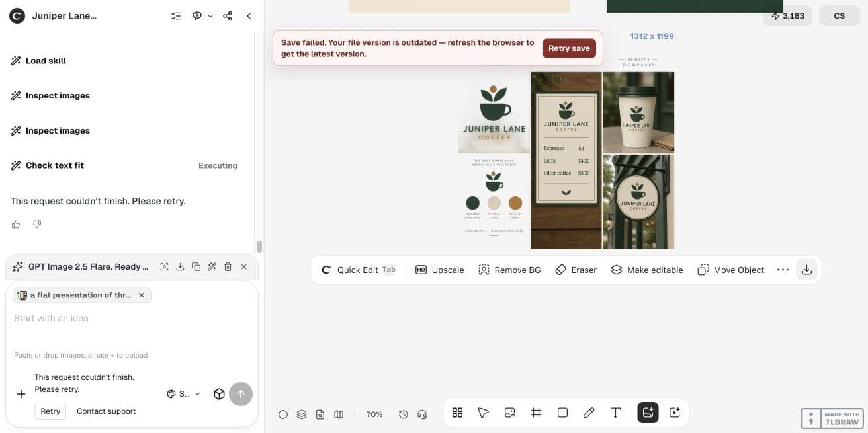Open the app logo menu
Screen dimensions: 868x433
18,15
